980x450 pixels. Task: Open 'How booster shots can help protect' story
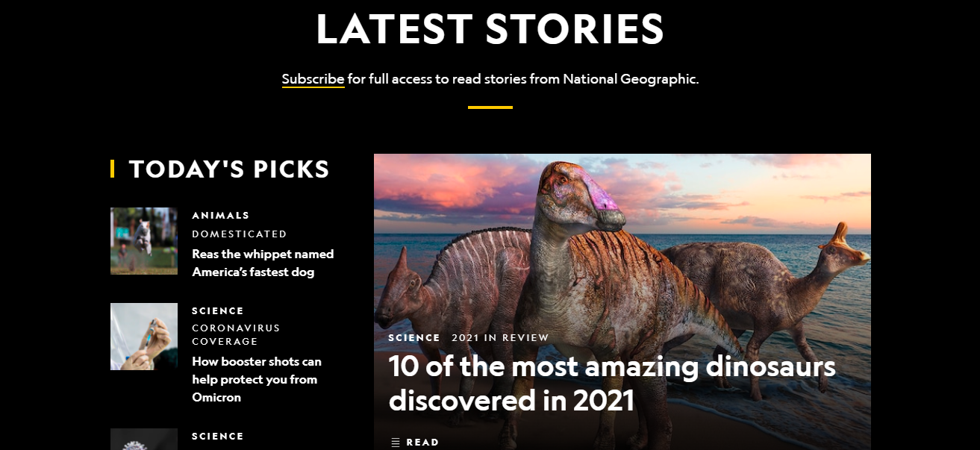[257, 379]
